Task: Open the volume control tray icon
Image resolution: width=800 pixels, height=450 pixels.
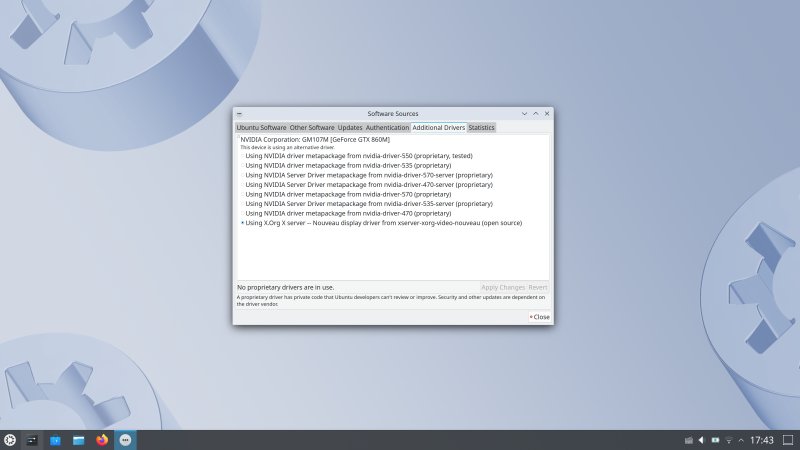Action: click(x=702, y=440)
